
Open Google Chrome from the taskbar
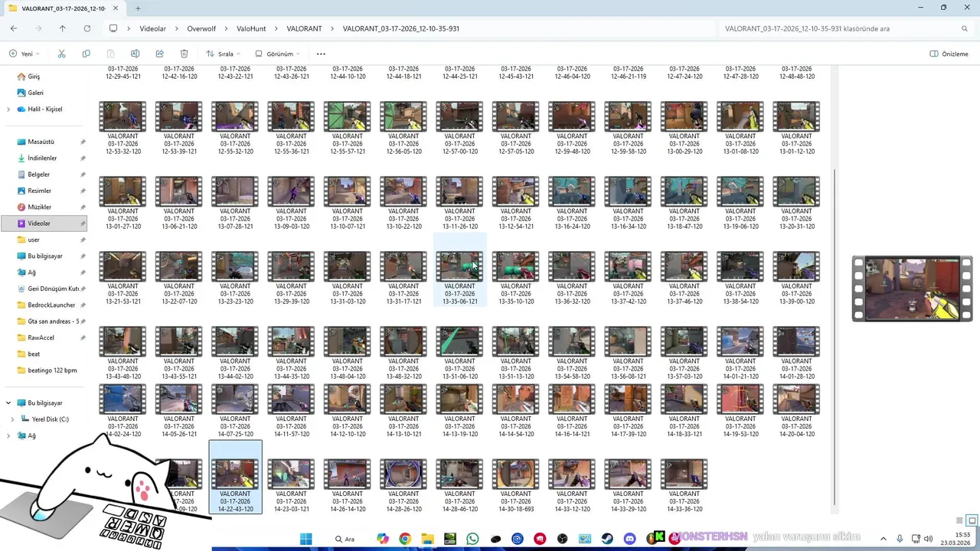pos(405,539)
